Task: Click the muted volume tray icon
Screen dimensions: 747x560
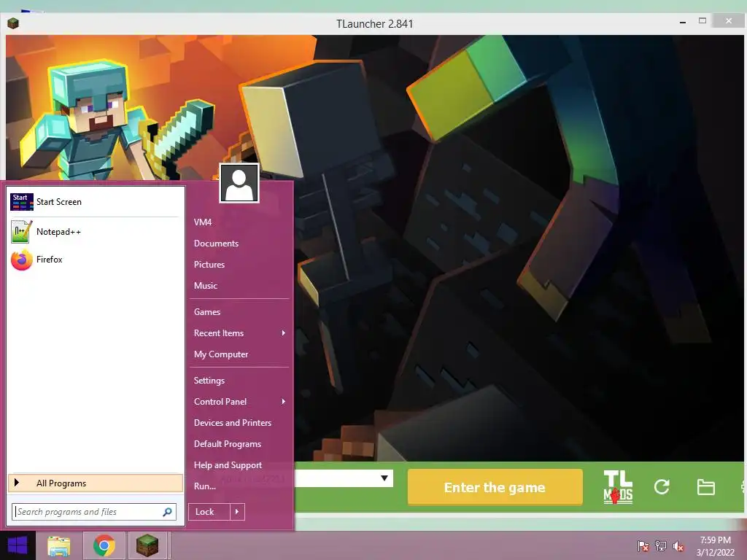Action: point(678,546)
